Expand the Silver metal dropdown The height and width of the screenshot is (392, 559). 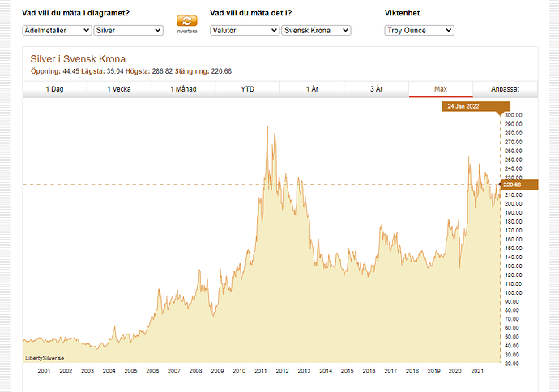[x=128, y=30]
